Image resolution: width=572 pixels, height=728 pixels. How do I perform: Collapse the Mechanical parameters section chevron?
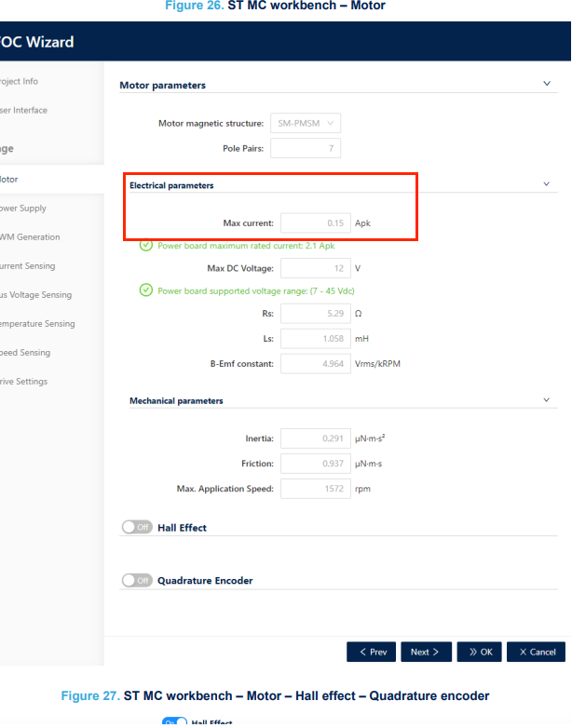(547, 400)
